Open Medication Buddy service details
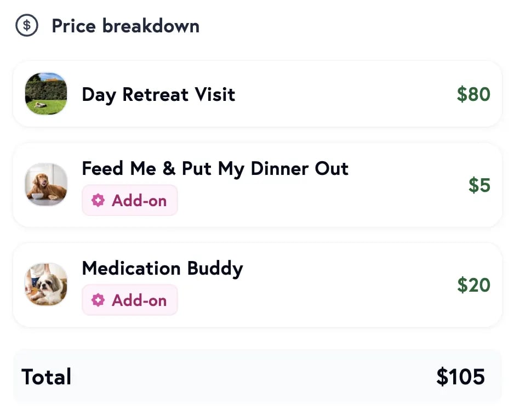Viewport: 514px width, 420px height. click(x=162, y=269)
